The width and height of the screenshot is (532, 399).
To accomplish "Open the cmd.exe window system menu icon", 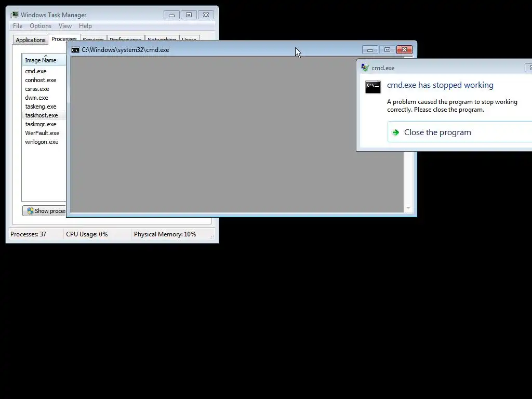I will [75, 50].
